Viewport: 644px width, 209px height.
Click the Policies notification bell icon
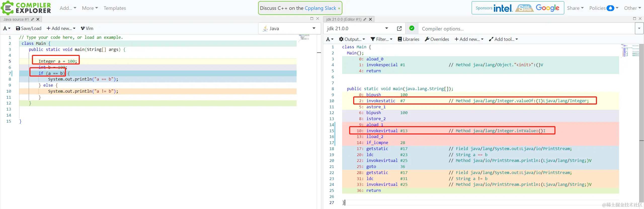coord(610,8)
